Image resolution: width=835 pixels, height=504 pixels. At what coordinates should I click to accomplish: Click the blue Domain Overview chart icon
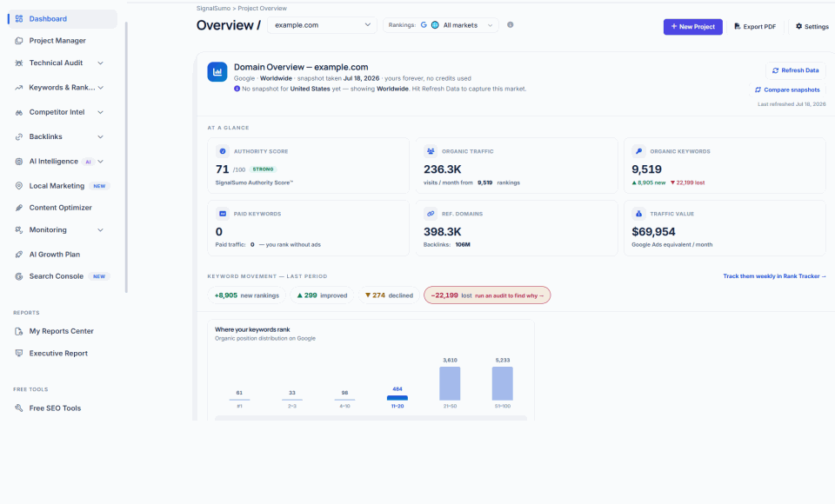point(217,72)
